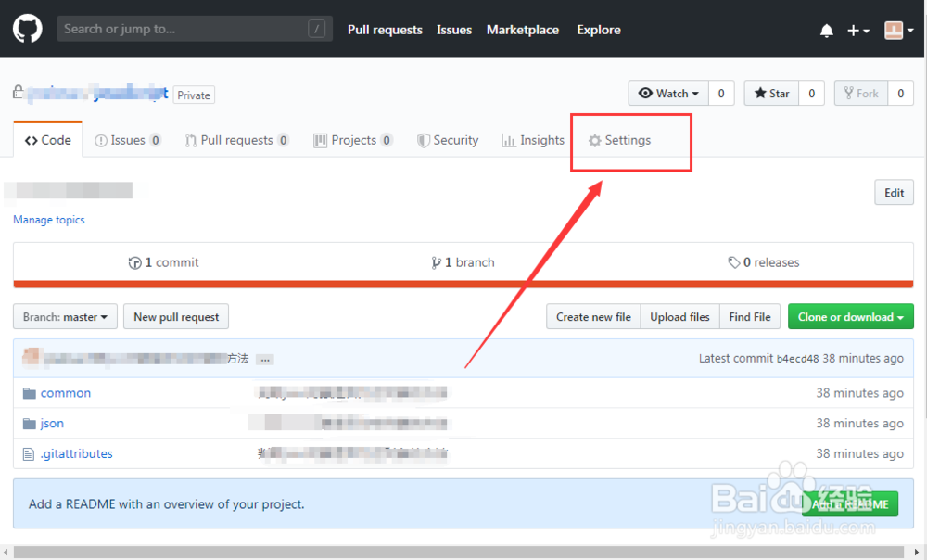This screenshot has height=560, width=927.
Task: Expand commit message ellipsis button
Action: [x=265, y=360]
